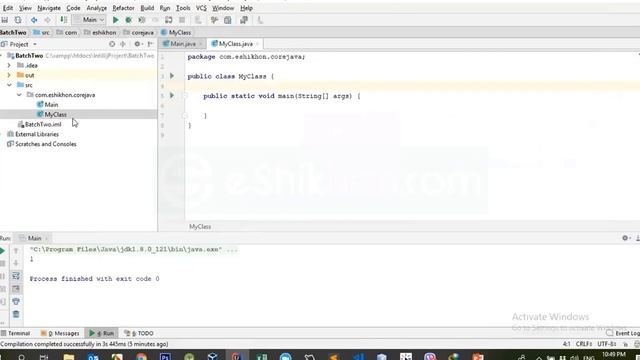Click run gutter arrow beside class MyClass
This screenshot has height=360, width=640.
(172, 76)
